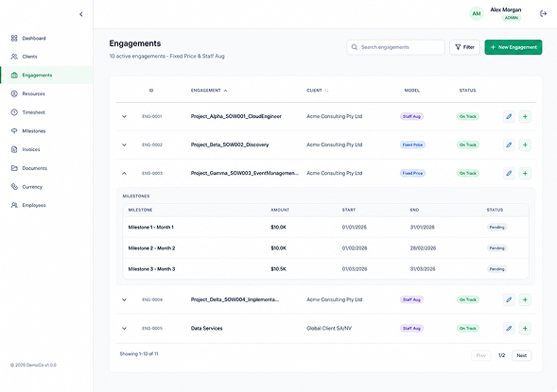
Task: Click the Timesheet clock icon
Action: click(x=14, y=112)
